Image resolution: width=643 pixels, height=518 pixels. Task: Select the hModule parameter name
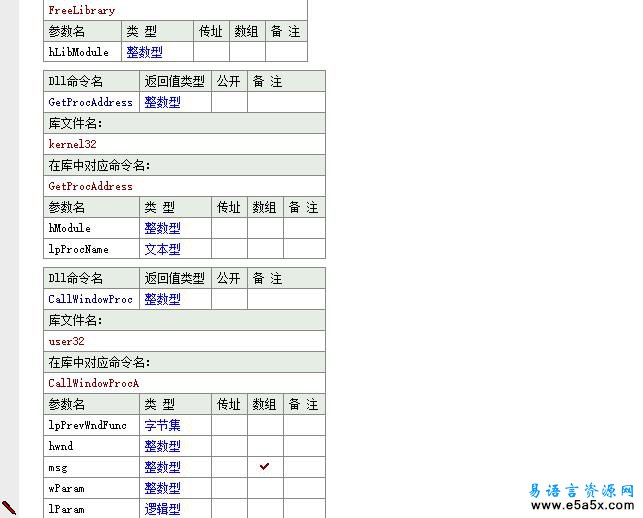[x=69, y=228]
